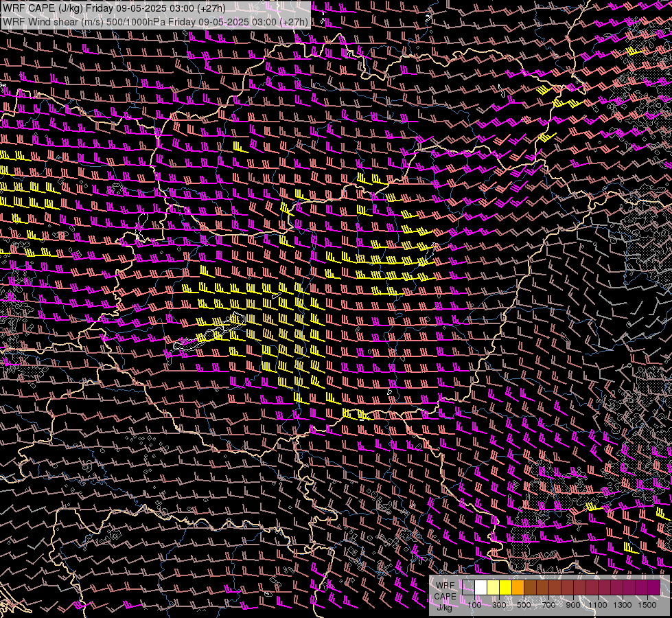This screenshot has height=618, width=672.
Task: Click the 1500 legend label
Action: pyautogui.click(x=647, y=605)
